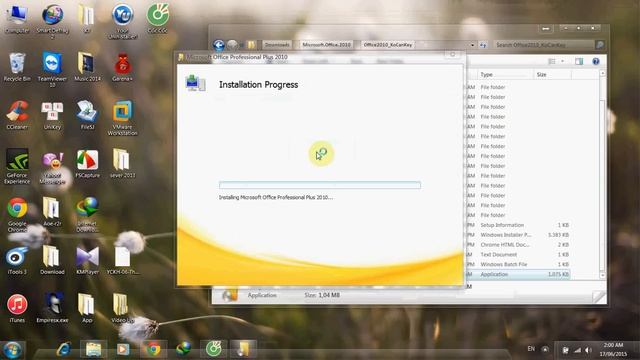
Task: Open Smart Defrag shortcut on desktop
Action: click(52, 21)
